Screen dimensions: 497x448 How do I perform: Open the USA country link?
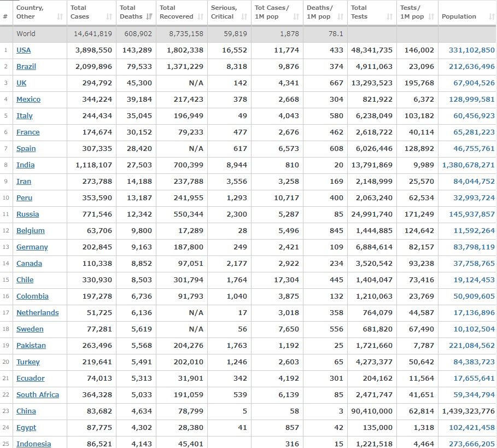(24, 50)
